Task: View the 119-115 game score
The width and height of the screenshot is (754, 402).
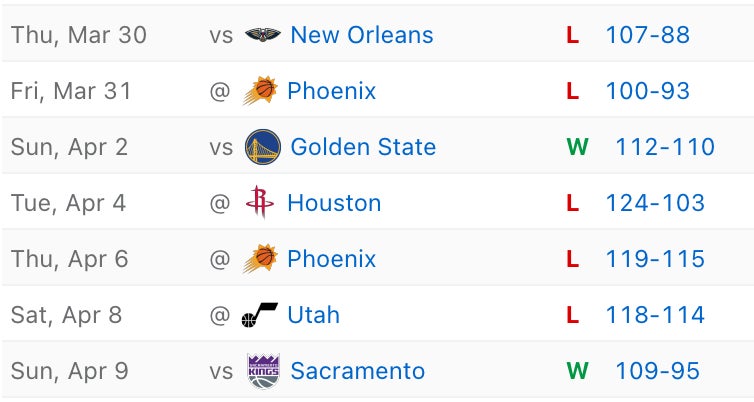Action: click(x=655, y=260)
